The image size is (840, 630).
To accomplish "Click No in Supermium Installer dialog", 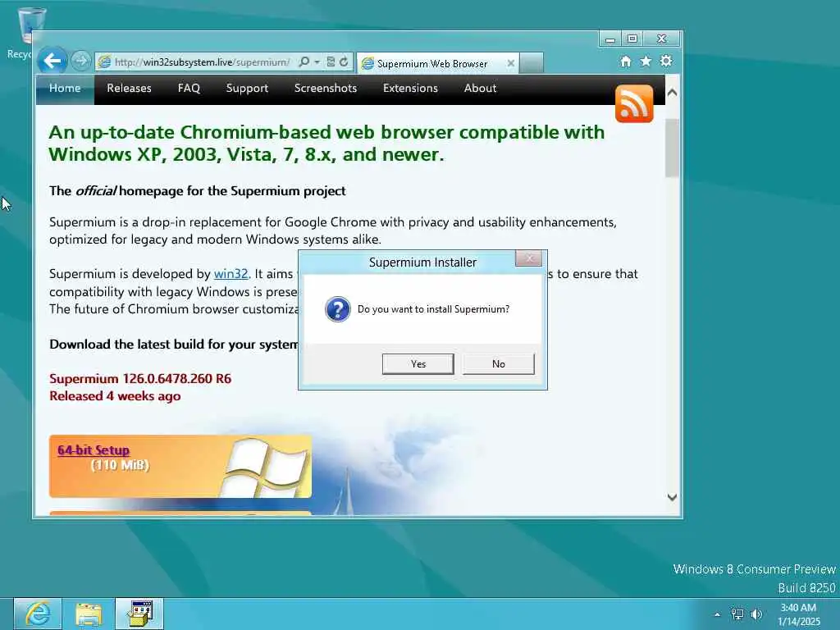I will (498, 363).
